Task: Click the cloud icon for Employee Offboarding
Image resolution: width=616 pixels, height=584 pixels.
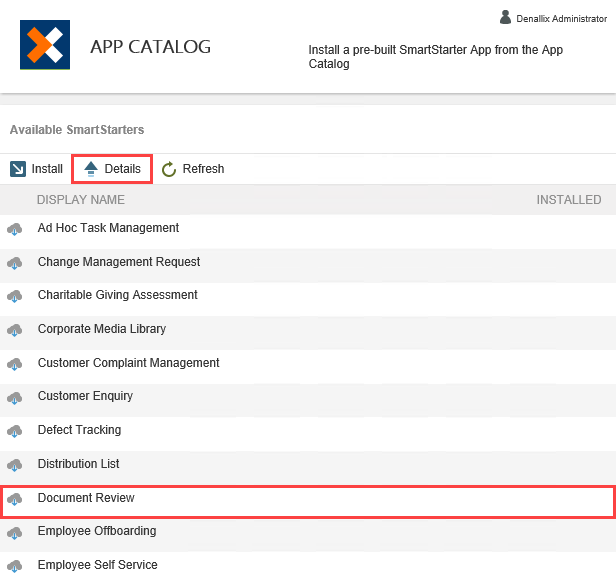Action: [15, 533]
